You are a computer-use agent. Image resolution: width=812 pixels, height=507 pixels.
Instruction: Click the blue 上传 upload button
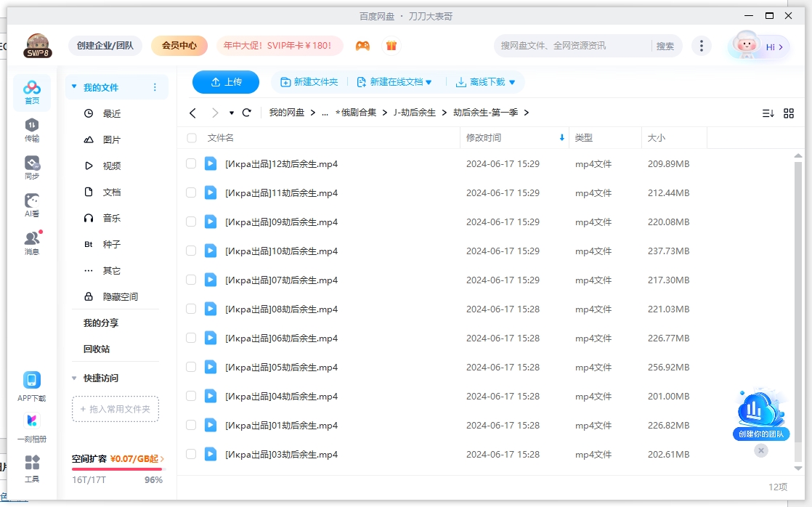226,83
